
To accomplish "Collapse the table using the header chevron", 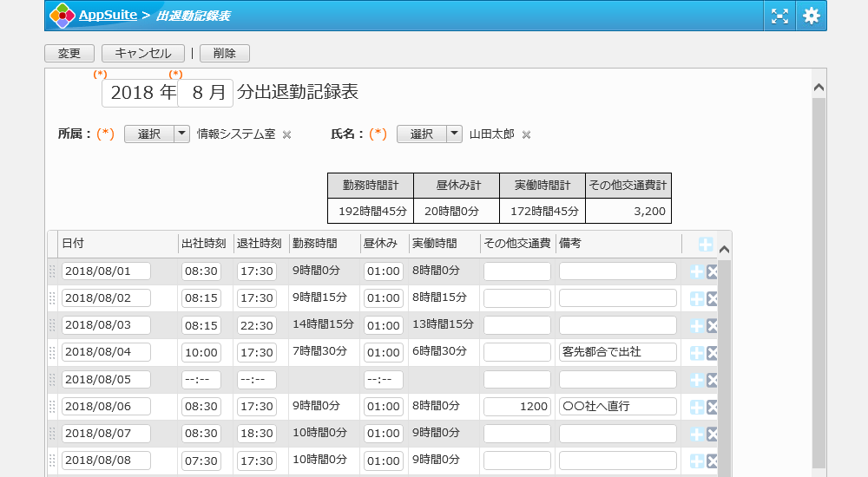I will pyautogui.click(x=724, y=249).
